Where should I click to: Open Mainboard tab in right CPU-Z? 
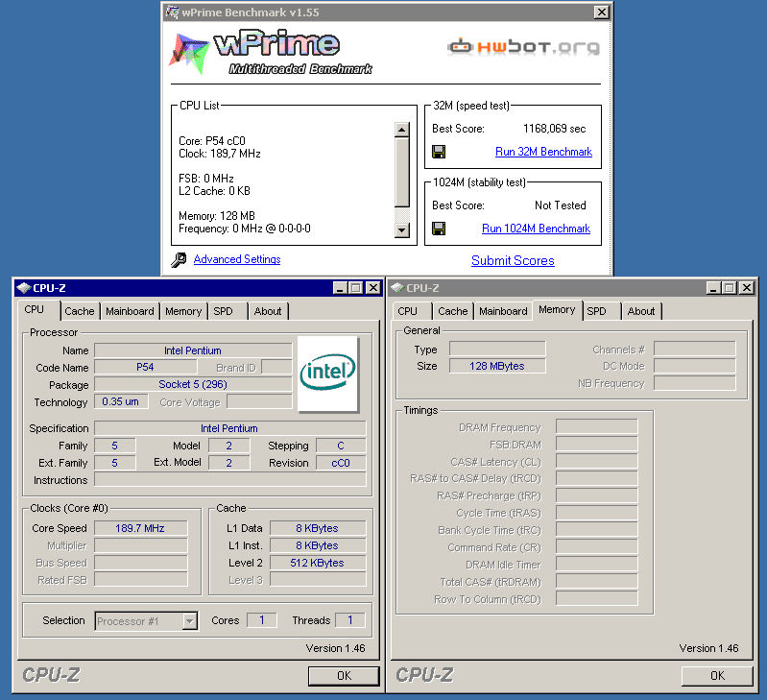pos(503,311)
